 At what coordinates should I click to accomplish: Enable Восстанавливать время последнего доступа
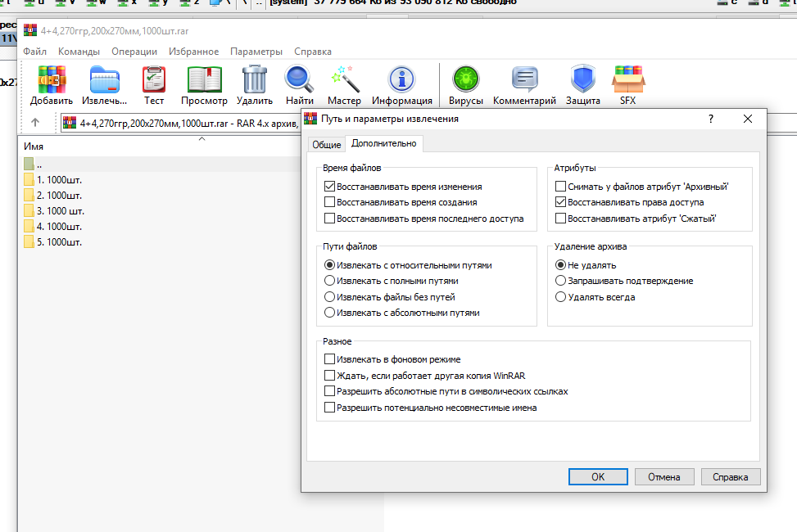tap(329, 219)
